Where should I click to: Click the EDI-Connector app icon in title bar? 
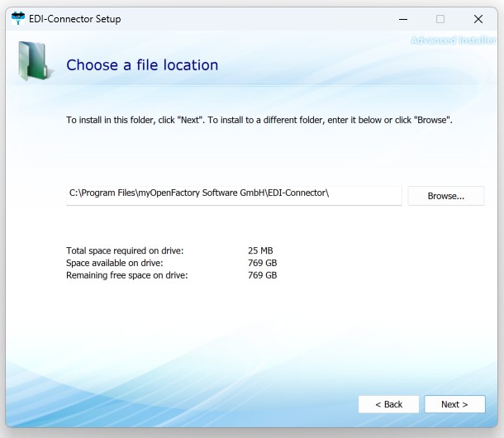click(18, 19)
